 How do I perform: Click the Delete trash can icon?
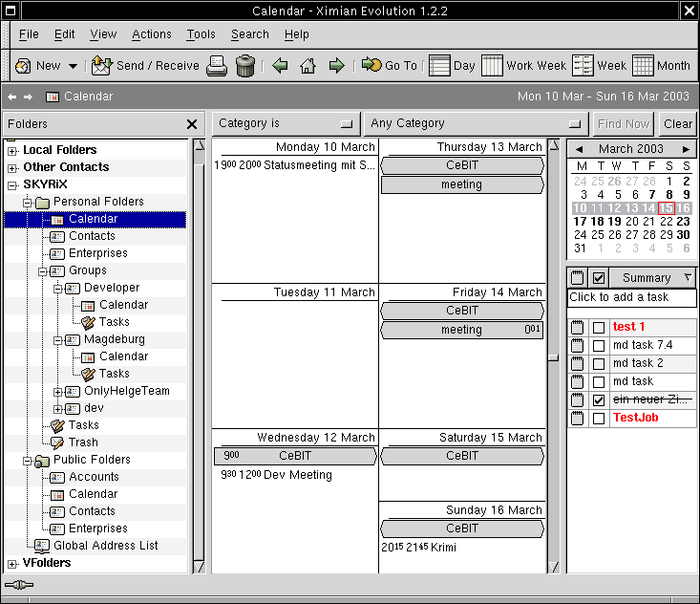[245, 66]
